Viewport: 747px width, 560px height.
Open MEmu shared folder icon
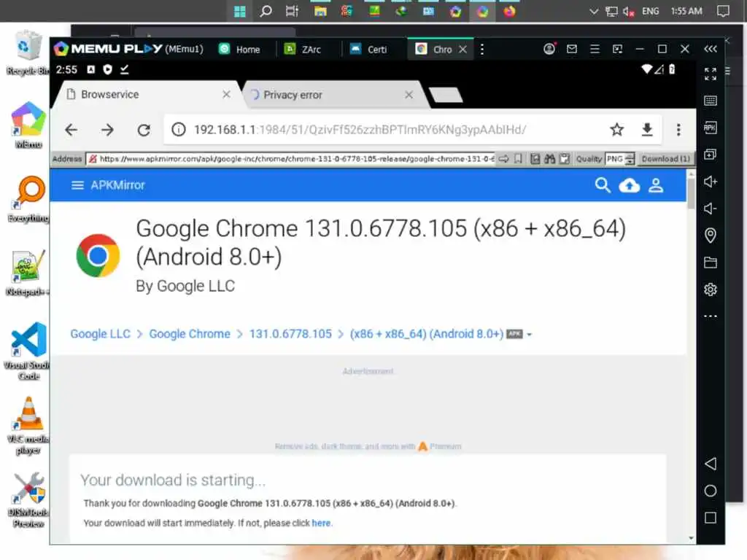[x=711, y=262]
